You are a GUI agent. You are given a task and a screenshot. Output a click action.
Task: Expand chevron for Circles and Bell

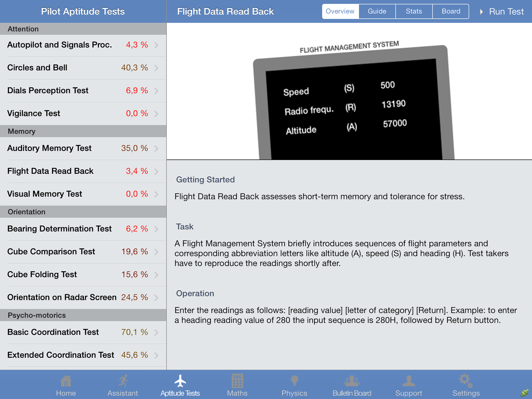click(x=157, y=68)
